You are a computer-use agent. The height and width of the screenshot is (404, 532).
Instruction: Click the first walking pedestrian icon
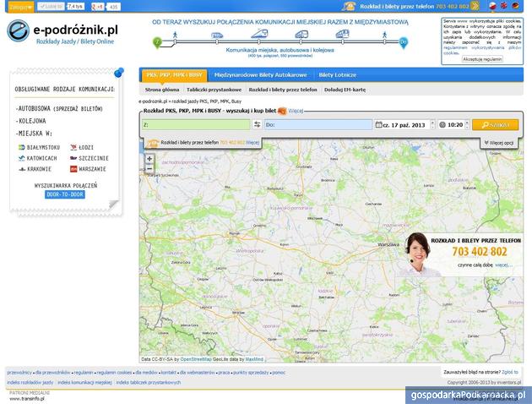(x=175, y=35)
